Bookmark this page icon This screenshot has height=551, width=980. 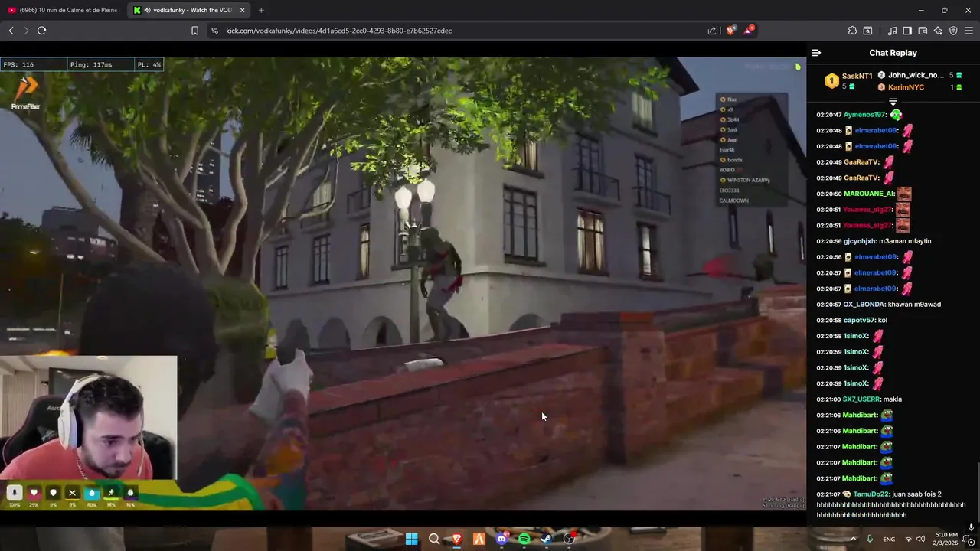(x=194, y=31)
